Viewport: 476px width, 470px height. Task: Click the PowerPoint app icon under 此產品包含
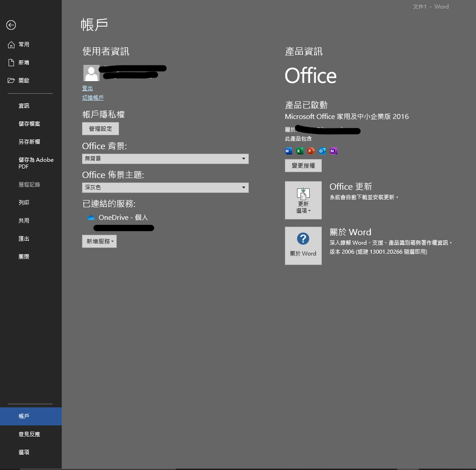(311, 151)
